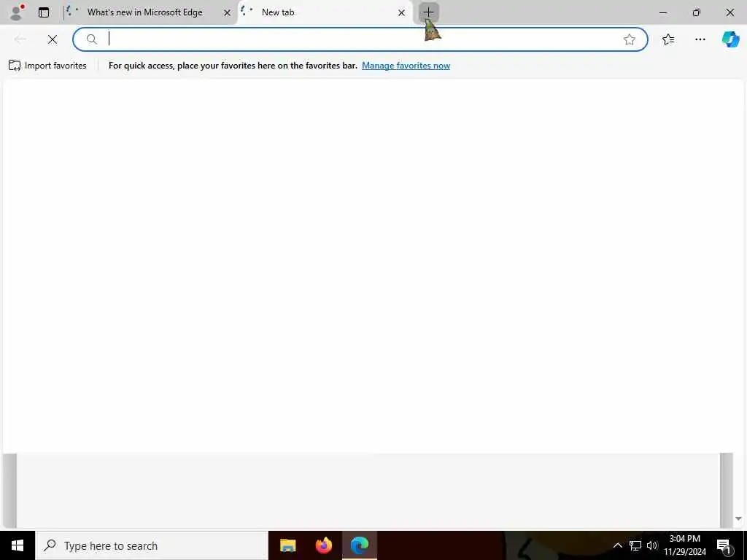Open the Favorites list icon

pos(668,39)
